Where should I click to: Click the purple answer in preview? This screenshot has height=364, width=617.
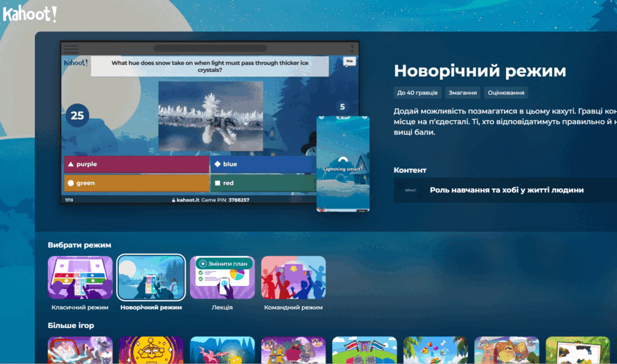[x=137, y=165]
